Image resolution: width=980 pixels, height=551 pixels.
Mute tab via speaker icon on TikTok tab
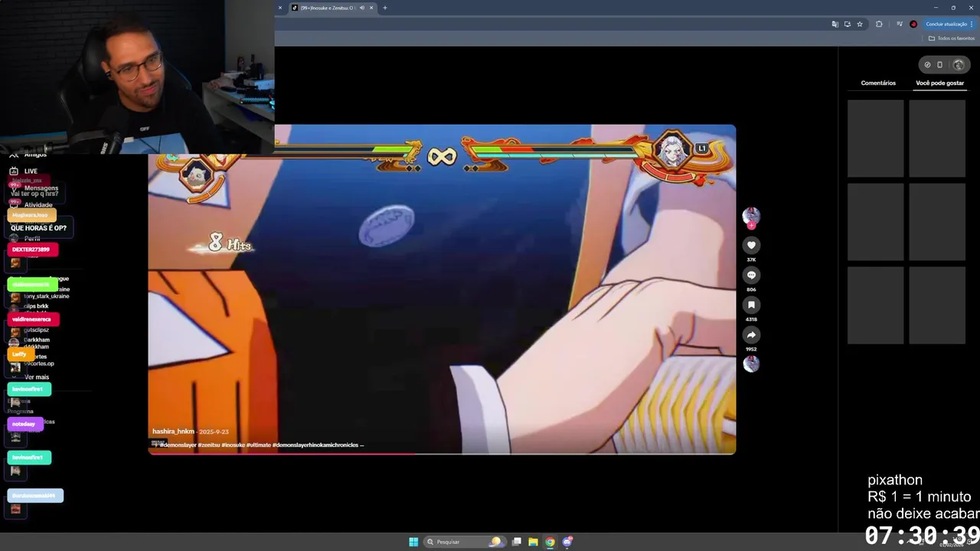(361, 8)
